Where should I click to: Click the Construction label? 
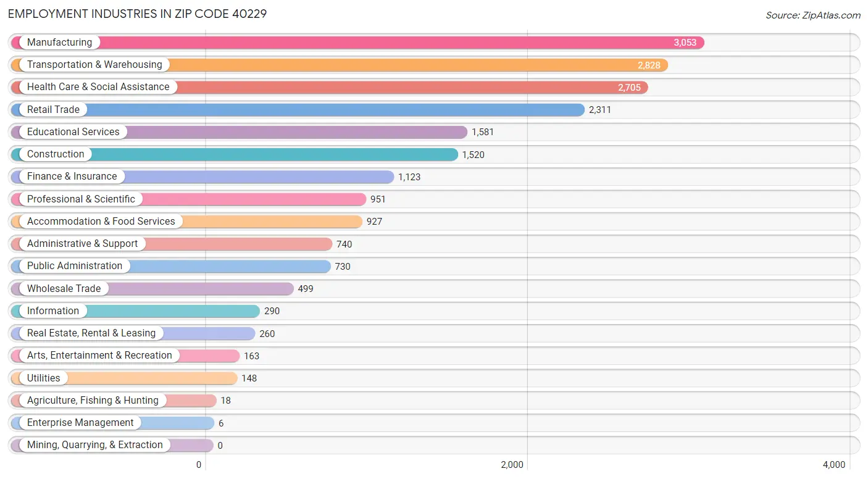point(56,154)
